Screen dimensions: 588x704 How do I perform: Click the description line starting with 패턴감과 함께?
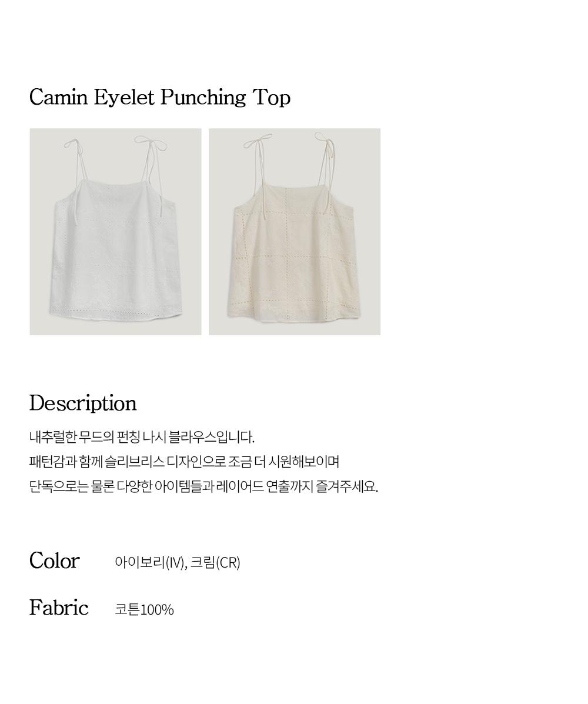point(184,462)
